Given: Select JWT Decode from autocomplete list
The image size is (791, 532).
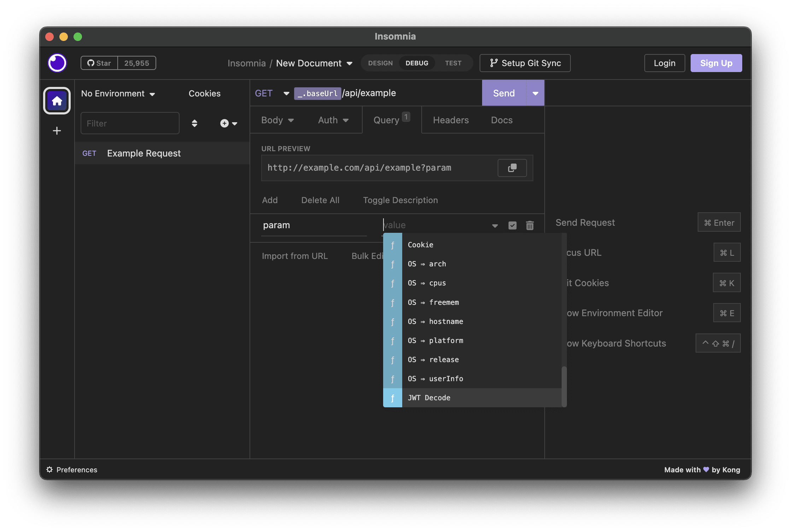Looking at the screenshot, I should tap(472, 398).
